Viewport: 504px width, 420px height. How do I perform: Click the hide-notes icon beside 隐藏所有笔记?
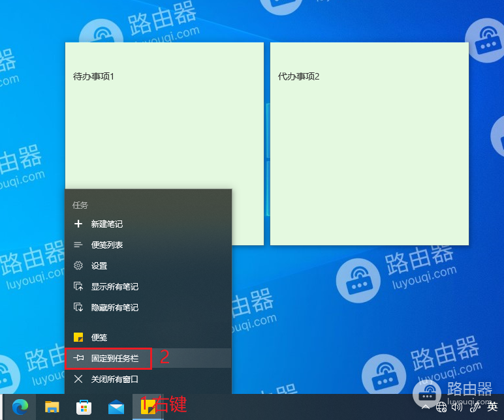78,307
